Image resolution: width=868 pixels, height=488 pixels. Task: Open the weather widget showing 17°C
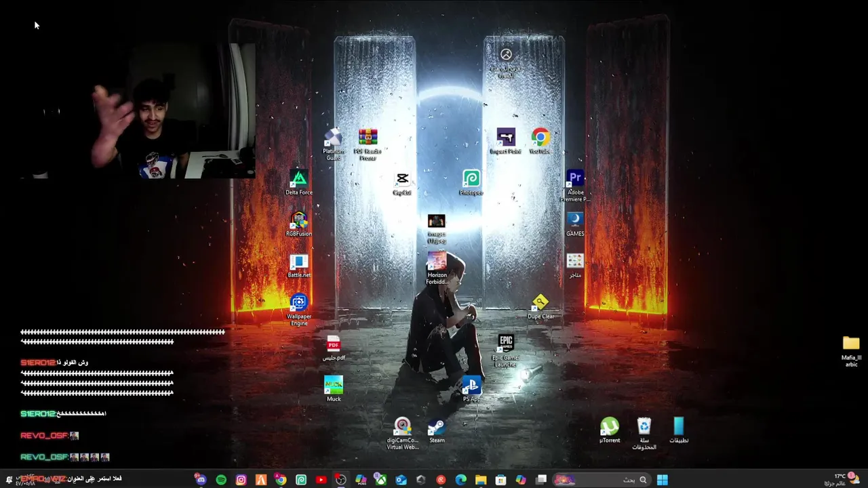point(842,480)
